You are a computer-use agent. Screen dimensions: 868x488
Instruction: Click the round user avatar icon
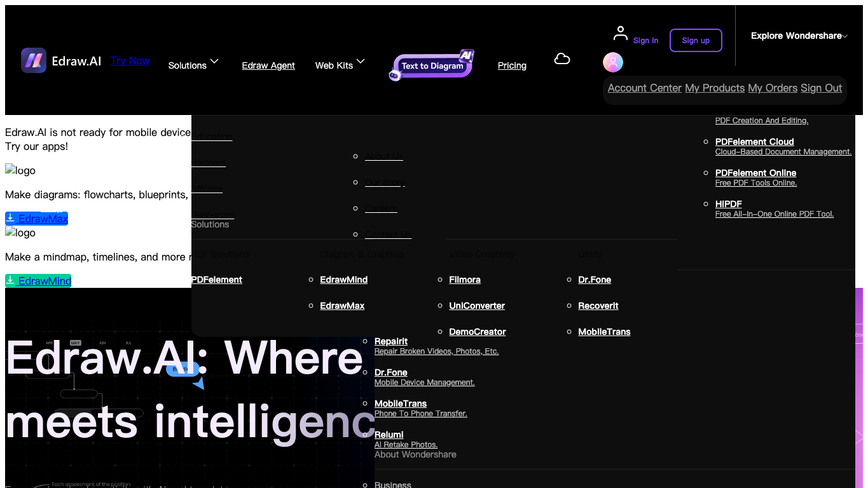(613, 62)
